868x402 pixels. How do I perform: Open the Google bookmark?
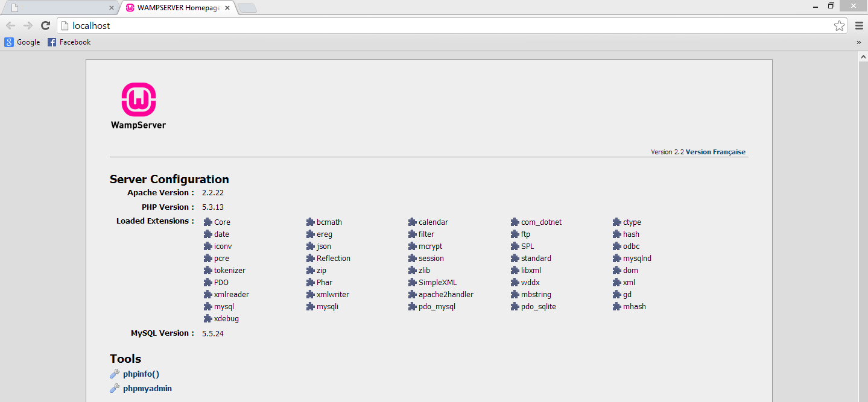[x=22, y=42]
